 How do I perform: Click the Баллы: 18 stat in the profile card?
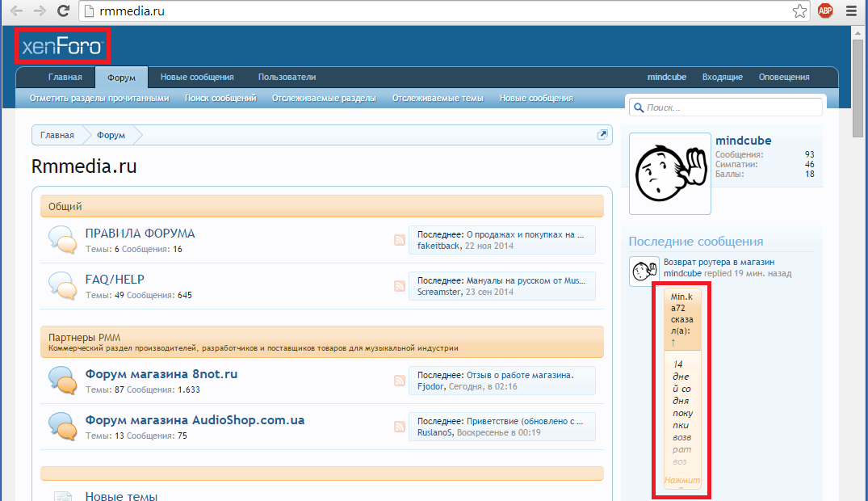pos(765,174)
